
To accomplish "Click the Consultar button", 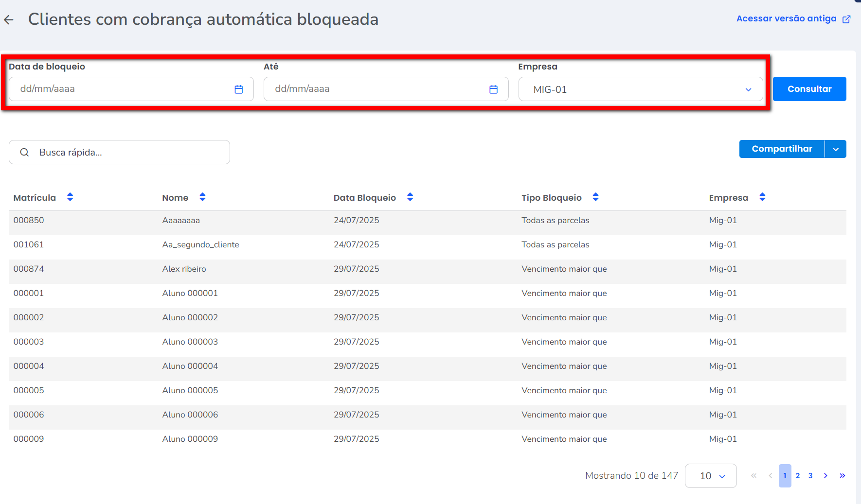I will (x=809, y=89).
